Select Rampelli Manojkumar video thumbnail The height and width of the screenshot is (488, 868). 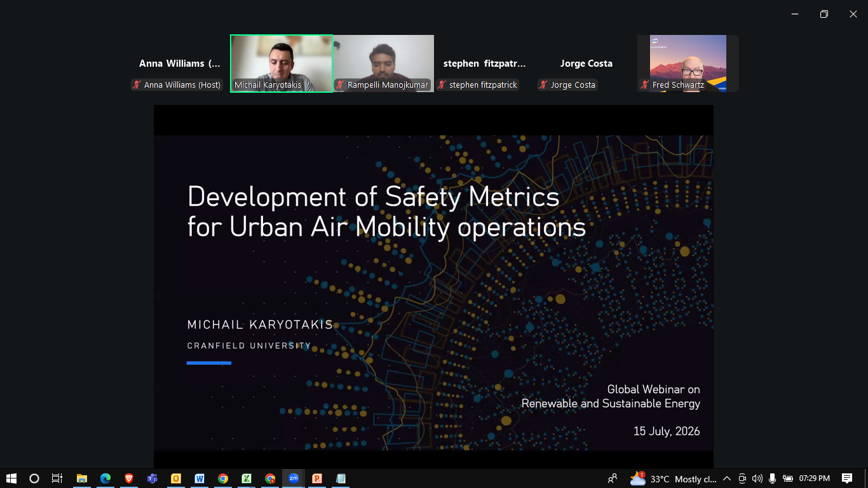click(x=383, y=64)
